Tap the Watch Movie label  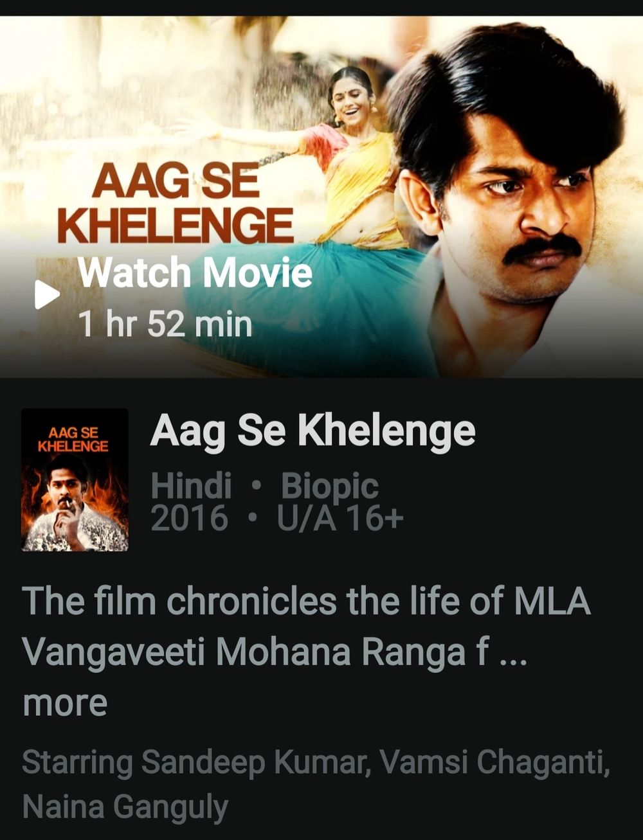coord(195,273)
